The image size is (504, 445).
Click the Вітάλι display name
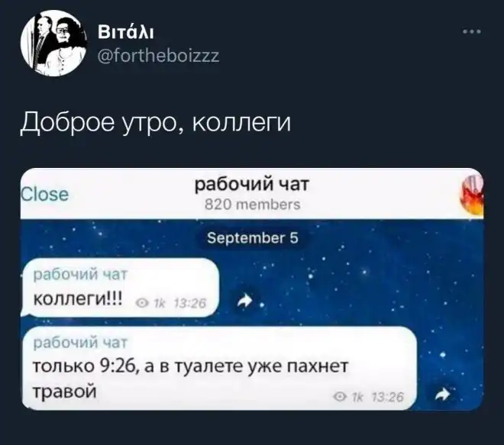click(x=126, y=33)
